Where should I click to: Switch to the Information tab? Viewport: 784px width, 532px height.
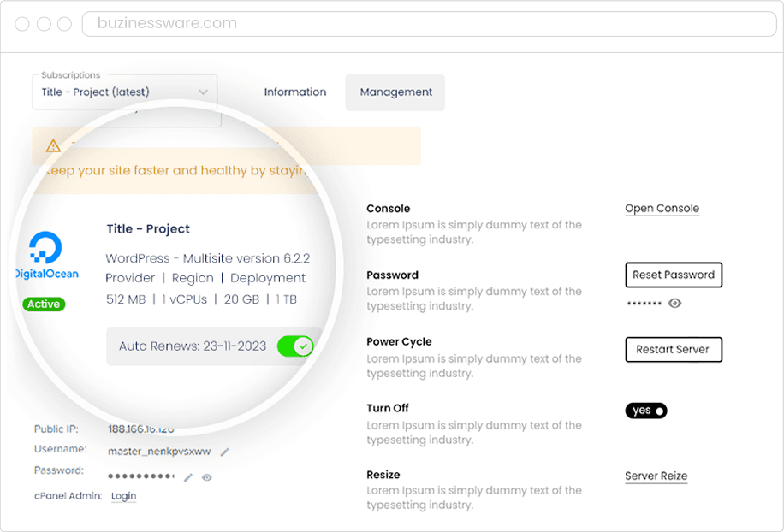295,92
